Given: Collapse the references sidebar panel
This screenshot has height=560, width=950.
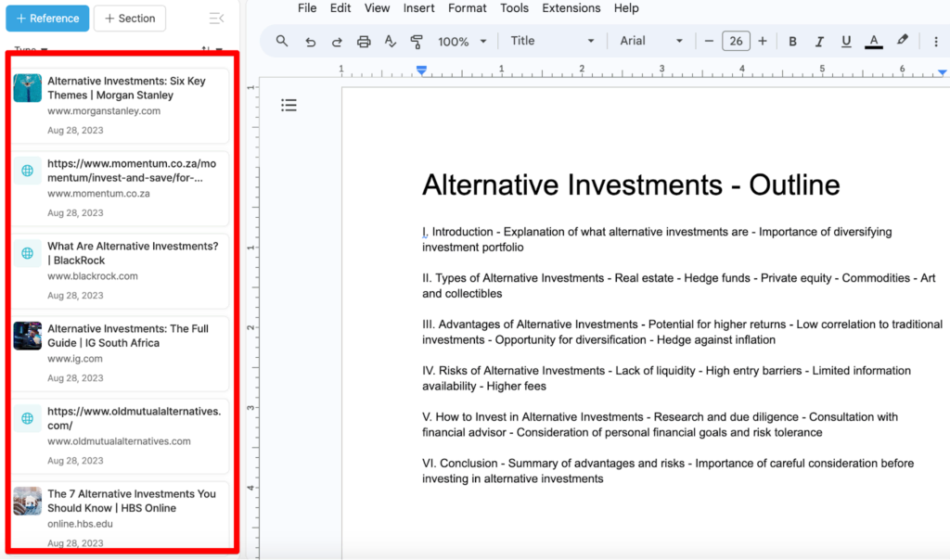Looking at the screenshot, I should tap(216, 19).
